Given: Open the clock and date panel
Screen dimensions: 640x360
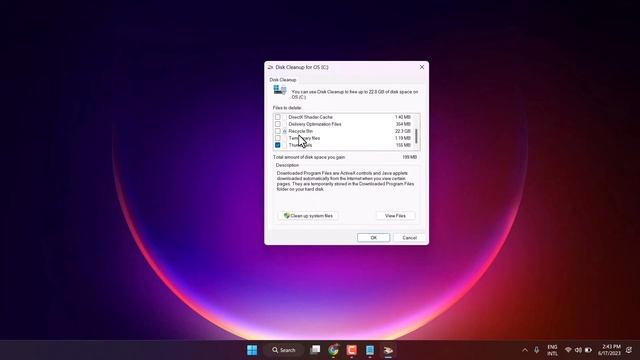Looking at the screenshot, I should (x=609, y=350).
